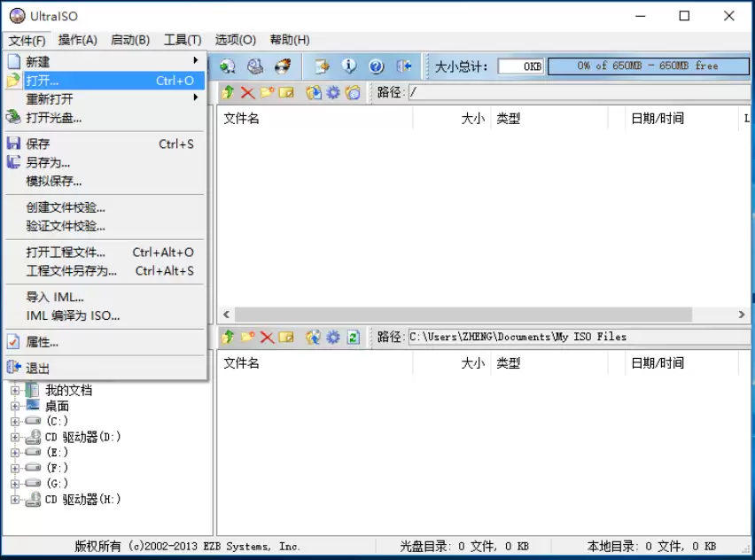The image size is (755, 560).
Task: Open the 工具(T) menu
Action: (x=183, y=40)
